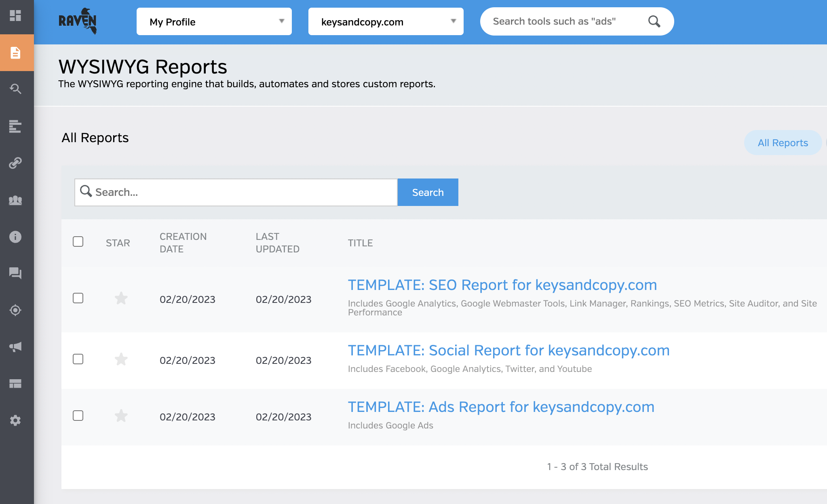Star the Ads Report template
This screenshot has height=504, width=827.
[121, 416]
